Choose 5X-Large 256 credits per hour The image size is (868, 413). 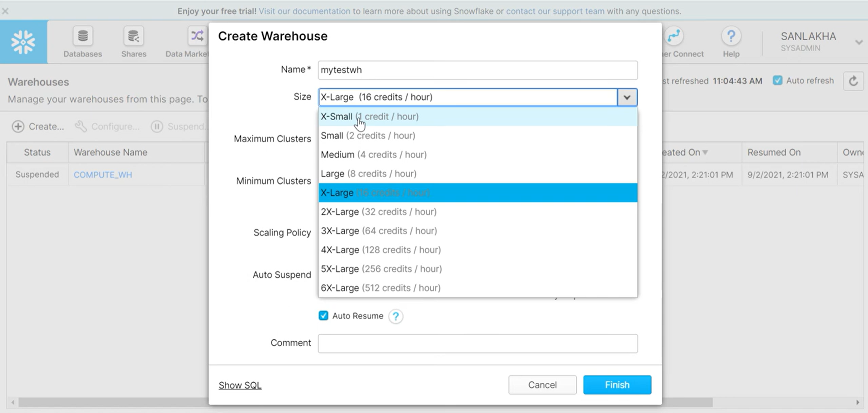tap(478, 268)
